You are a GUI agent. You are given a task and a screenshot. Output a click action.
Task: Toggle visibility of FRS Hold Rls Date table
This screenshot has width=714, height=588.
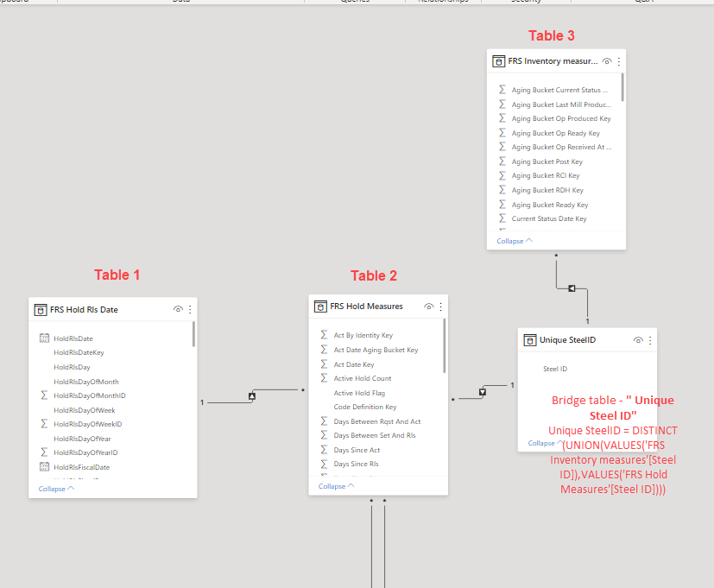pos(178,309)
